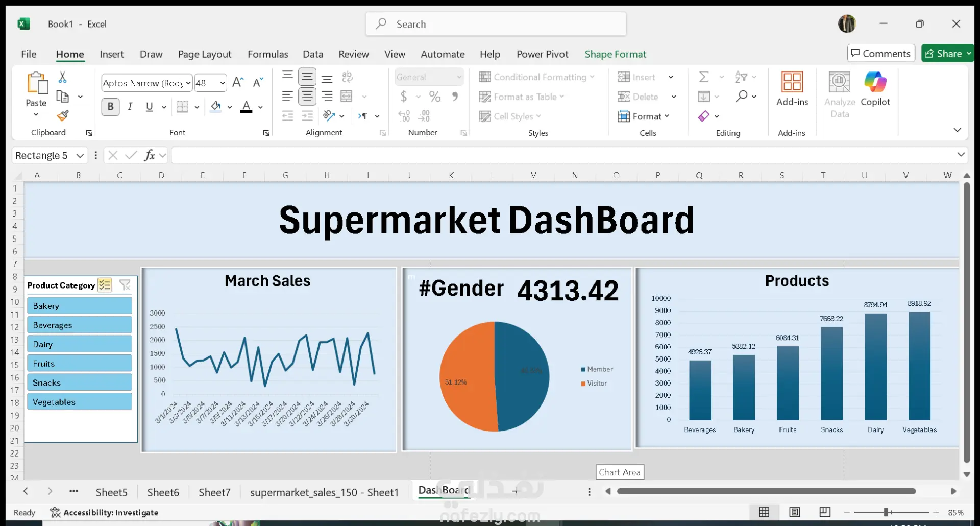980x526 pixels.
Task: Toggle Italic formatting
Action: [130, 107]
